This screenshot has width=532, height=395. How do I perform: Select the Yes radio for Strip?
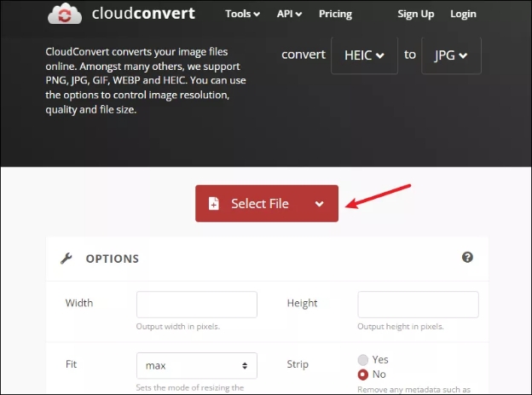point(363,360)
